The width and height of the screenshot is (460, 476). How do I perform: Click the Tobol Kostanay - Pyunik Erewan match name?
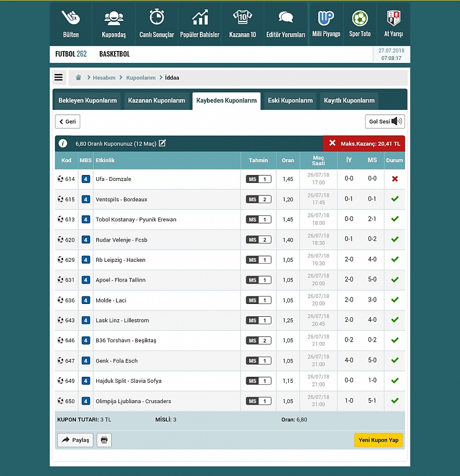point(136,220)
